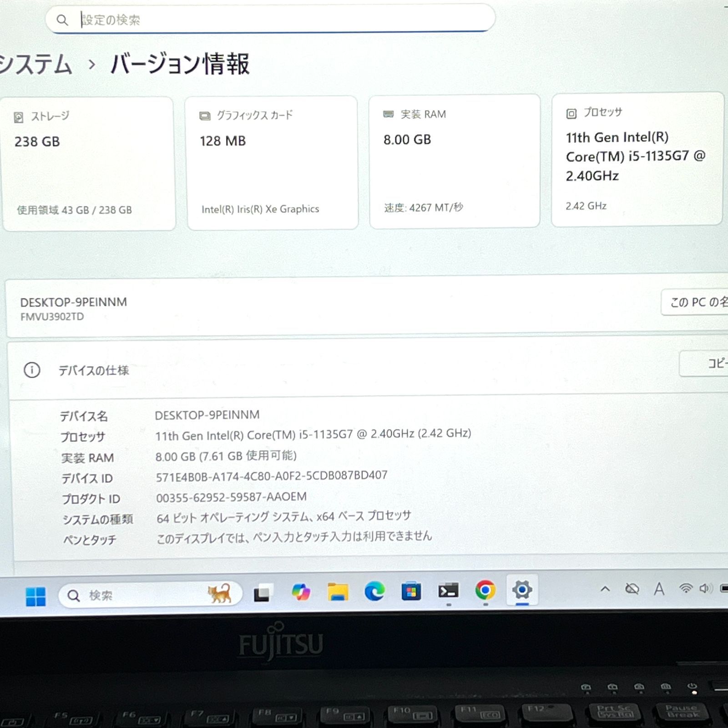Click the cloud sync-off tray icon
The width and height of the screenshot is (728, 728).
632,589
